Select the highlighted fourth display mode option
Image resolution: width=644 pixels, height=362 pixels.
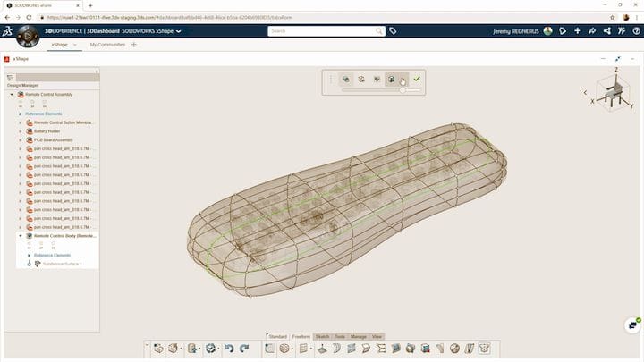[391, 79]
